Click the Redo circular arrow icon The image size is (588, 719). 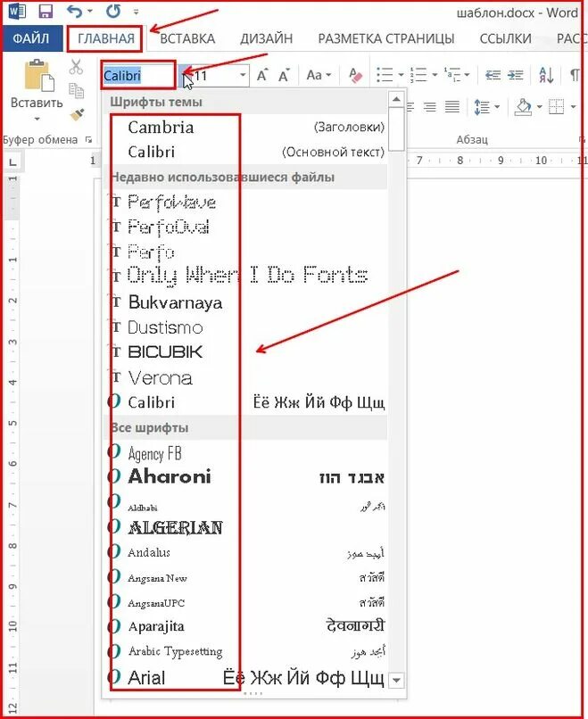coord(112,11)
